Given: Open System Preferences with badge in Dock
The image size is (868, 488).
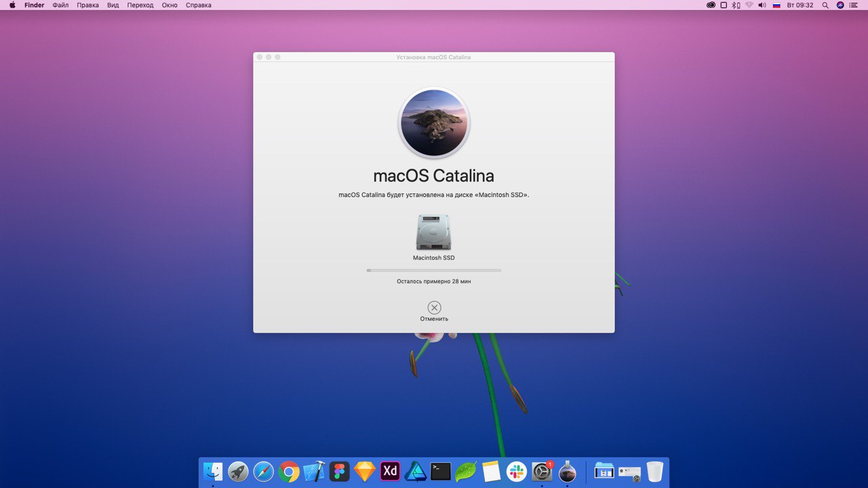Looking at the screenshot, I should coord(542,472).
